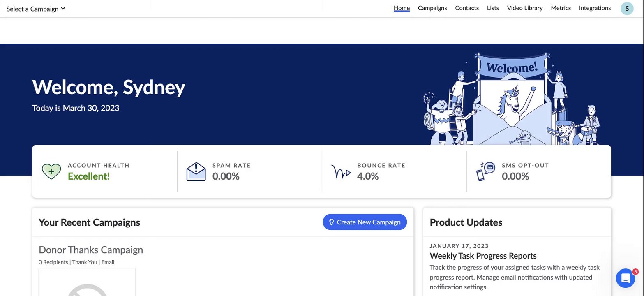The width and height of the screenshot is (644, 296).
Task: Click the Account Health heart icon
Action: tap(51, 171)
